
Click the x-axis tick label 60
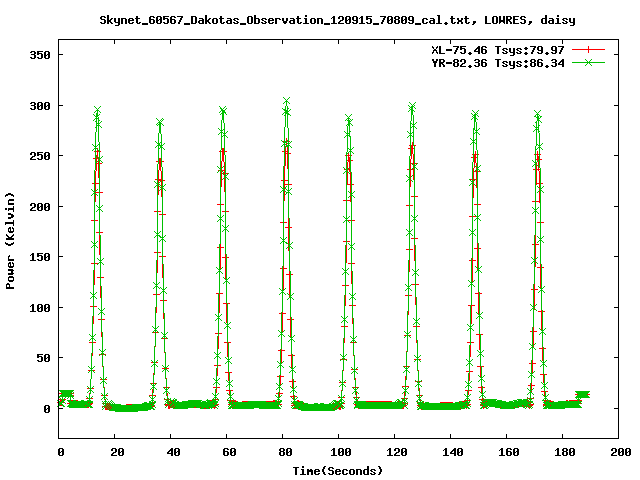tap(229, 452)
